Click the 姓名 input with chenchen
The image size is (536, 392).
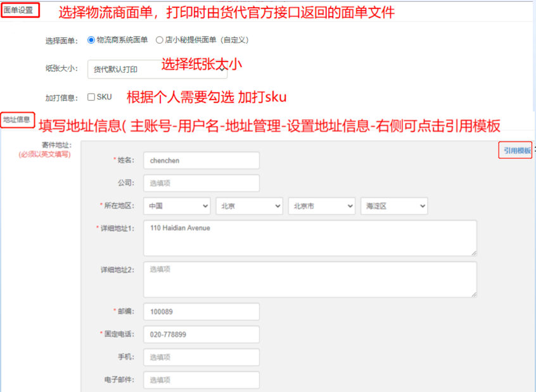click(x=201, y=160)
